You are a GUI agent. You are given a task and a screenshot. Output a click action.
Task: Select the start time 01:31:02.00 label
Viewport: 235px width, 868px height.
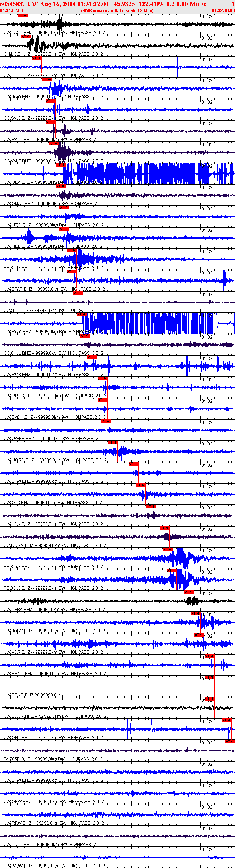pyautogui.click(x=11, y=11)
